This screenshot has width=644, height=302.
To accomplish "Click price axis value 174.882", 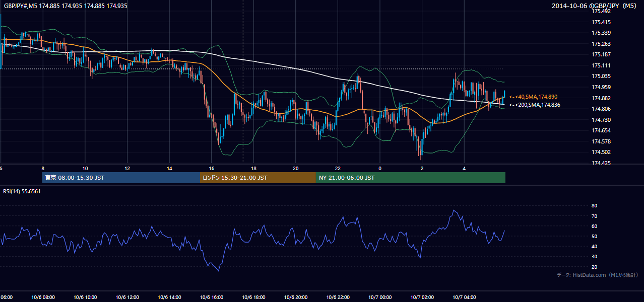I will point(601,98).
